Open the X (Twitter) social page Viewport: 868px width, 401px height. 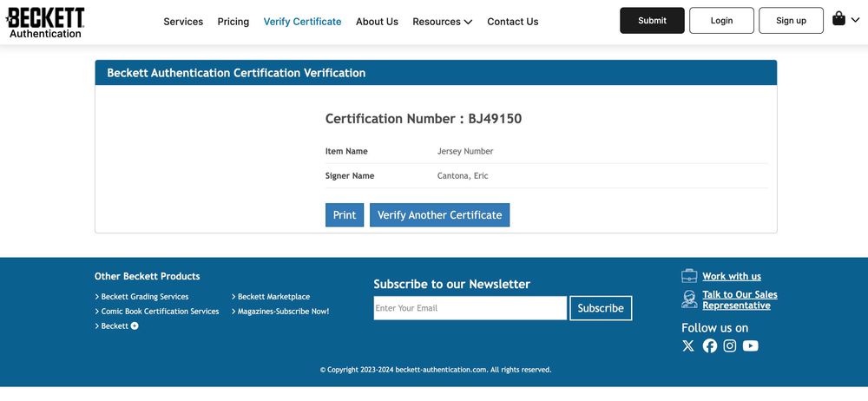tap(688, 346)
